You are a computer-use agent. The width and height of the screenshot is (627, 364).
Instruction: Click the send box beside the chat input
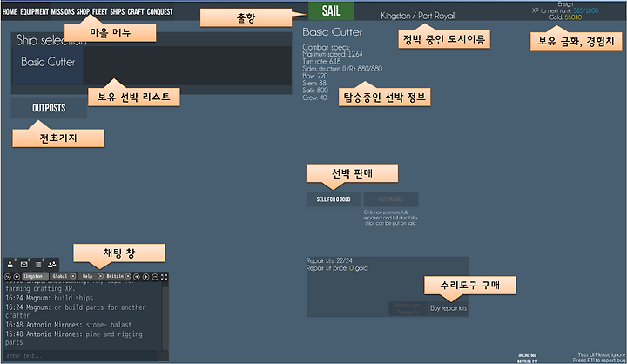[164, 356]
